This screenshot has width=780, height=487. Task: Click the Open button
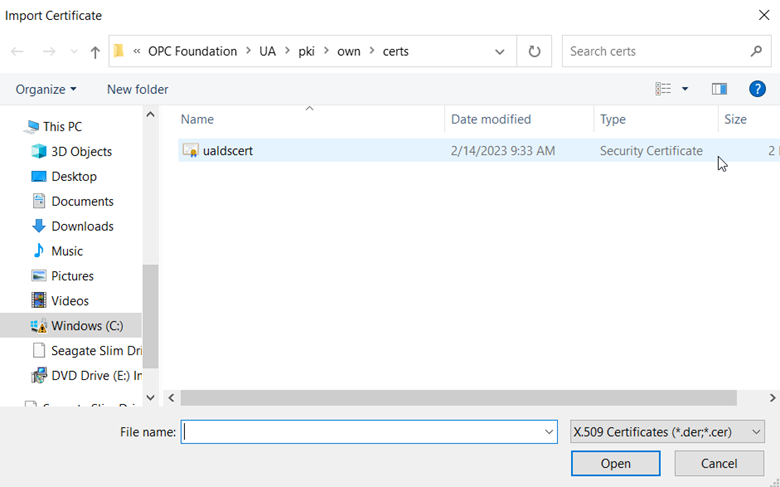615,464
